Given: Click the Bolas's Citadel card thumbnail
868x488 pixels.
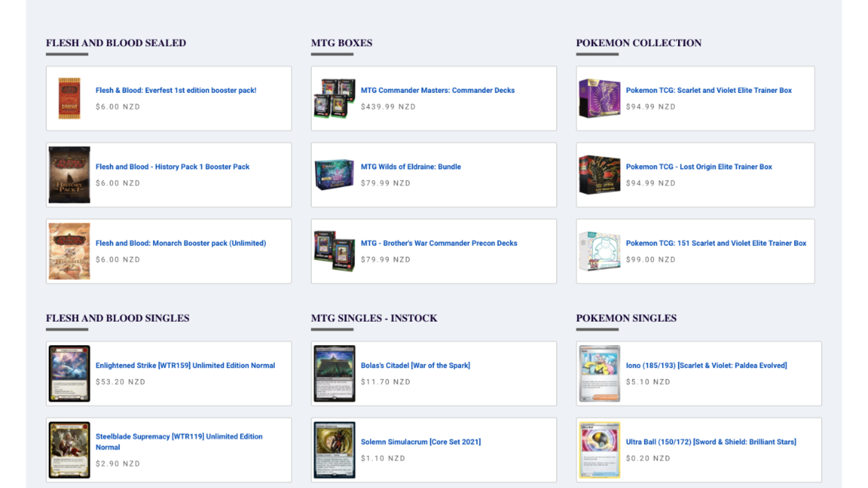Looking at the screenshot, I should click(334, 374).
